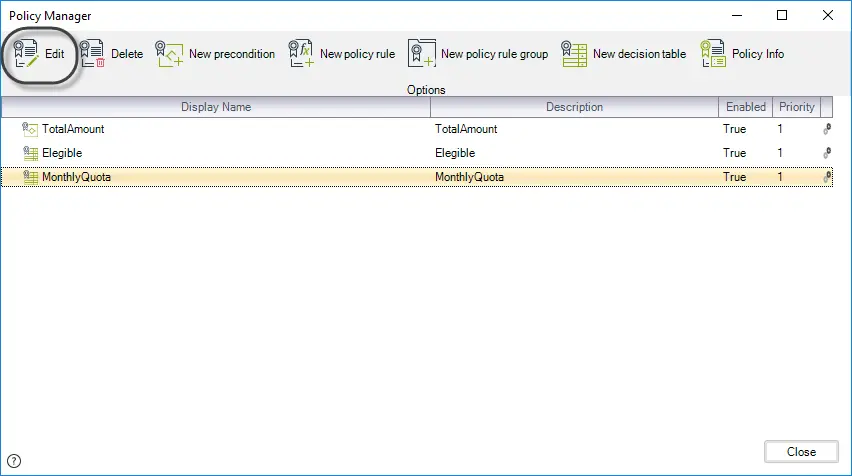
Task: Click priority 1 in the MonthlyQuota row
Action: (x=780, y=177)
